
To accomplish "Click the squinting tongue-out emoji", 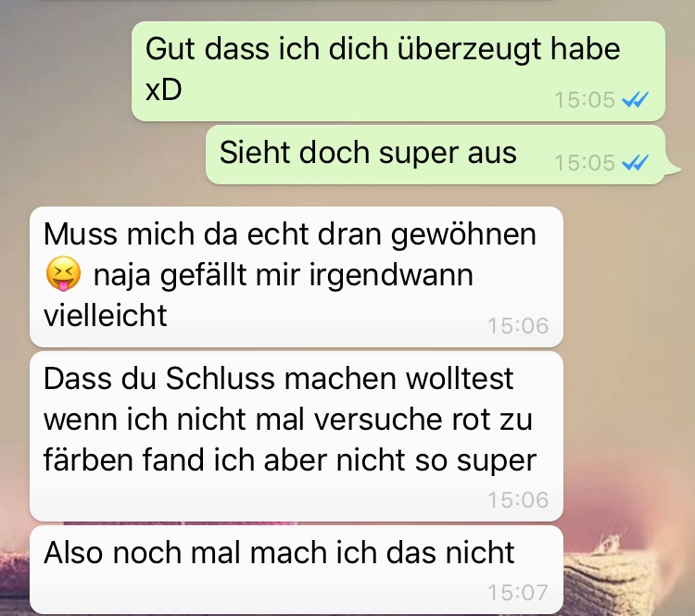I will (x=63, y=274).
